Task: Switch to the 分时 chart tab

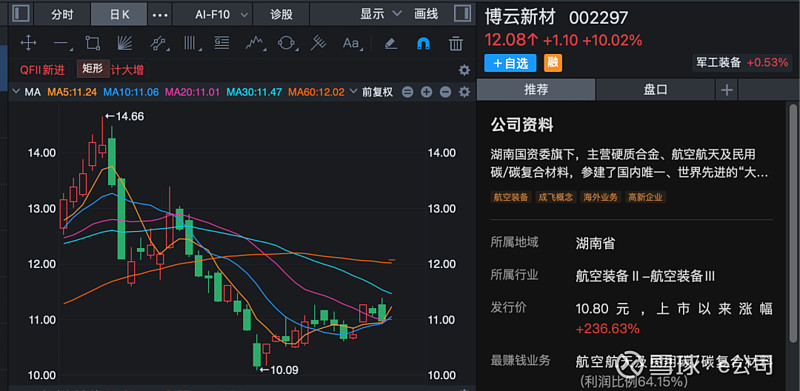Action: (x=62, y=15)
